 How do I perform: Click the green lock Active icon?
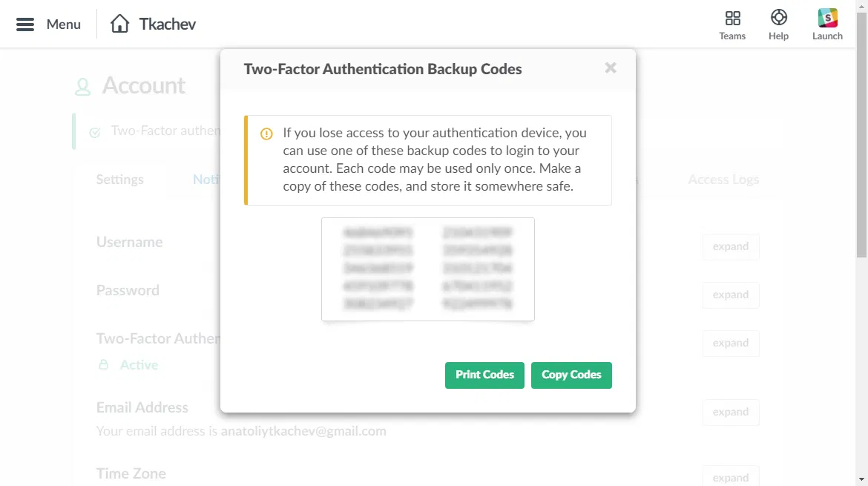point(104,365)
